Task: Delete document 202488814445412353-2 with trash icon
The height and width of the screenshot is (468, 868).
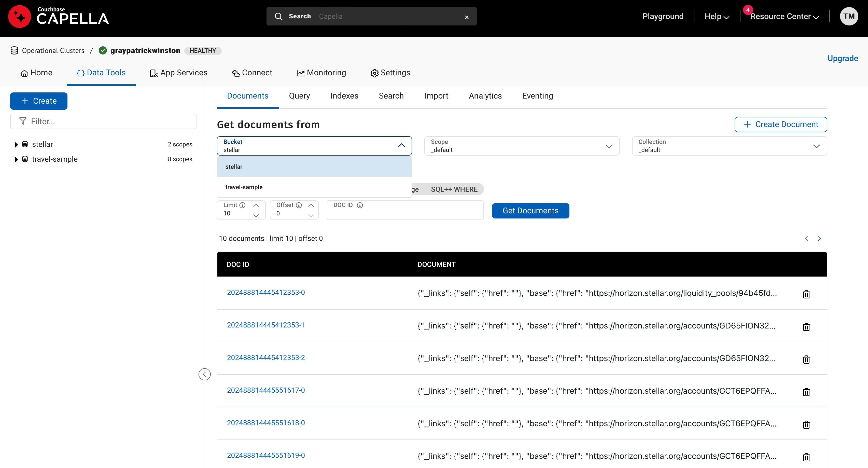Action: click(x=806, y=360)
